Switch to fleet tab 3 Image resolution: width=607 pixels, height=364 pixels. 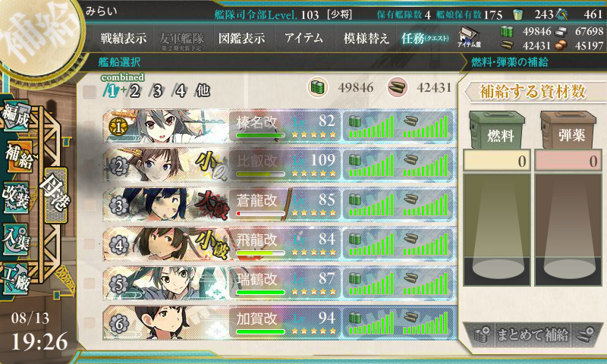(157, 91)
